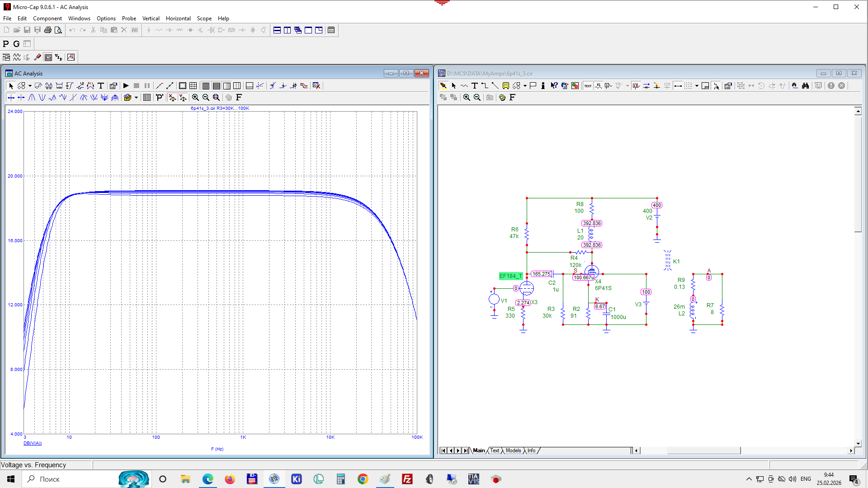Switch to the Models tab
The image size is (868, 488).
(513, 451)
